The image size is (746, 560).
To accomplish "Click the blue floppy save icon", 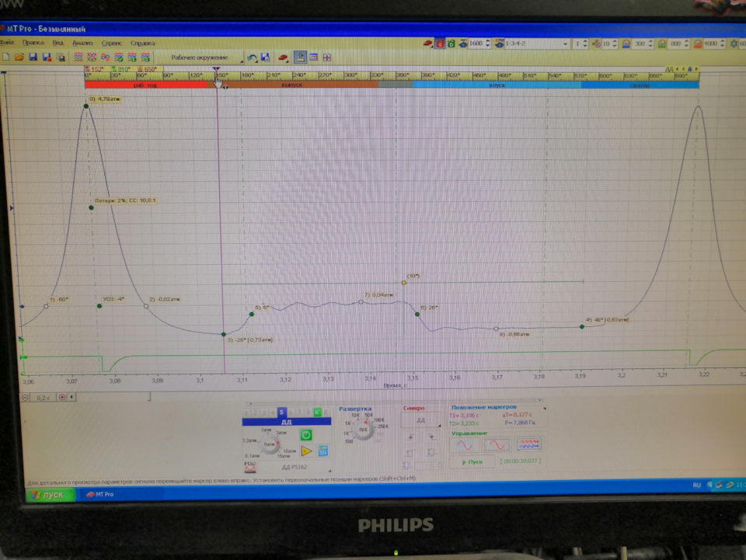I will 33,57.
